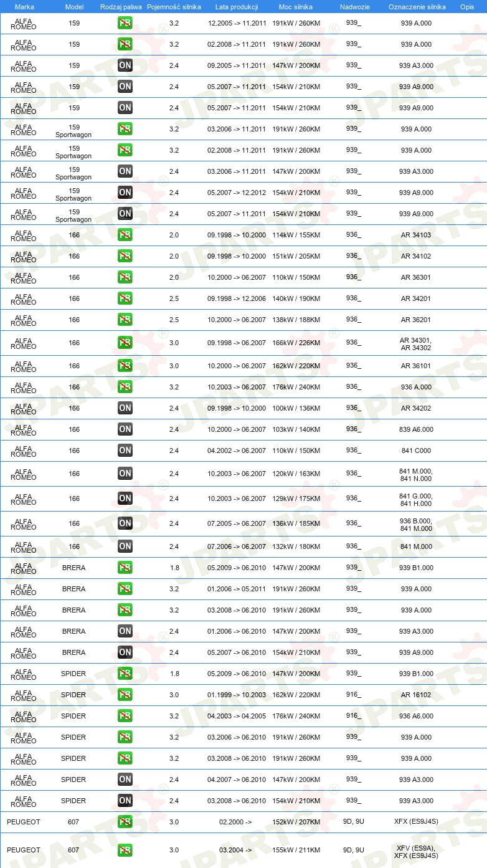487x868 pixels.
Task: Click petrol icon for PEUGEOT 607 155kW / 211KM
Action: [125, 851]
